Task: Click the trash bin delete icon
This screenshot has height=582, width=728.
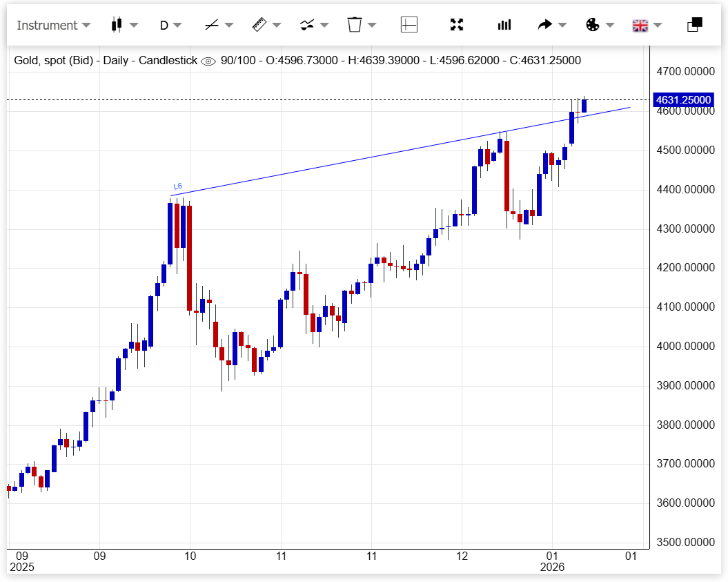Action: (x=354, y=25)
